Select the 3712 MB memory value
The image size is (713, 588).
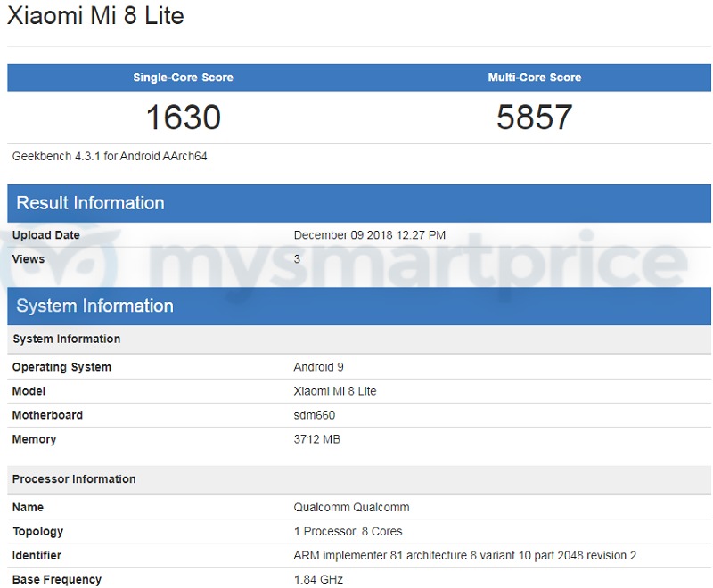point(317,439)
